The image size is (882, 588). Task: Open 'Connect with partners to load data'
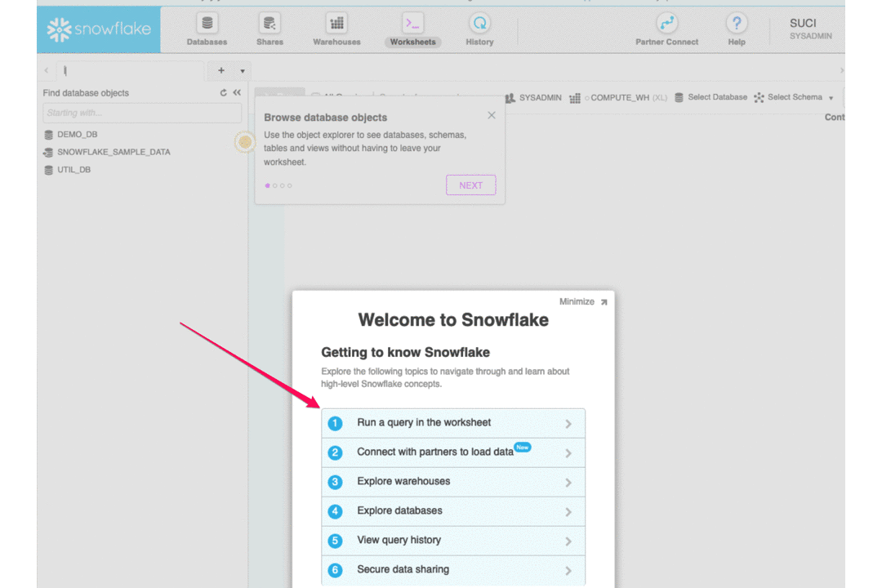pyautogui.click(x=453, y=452)
